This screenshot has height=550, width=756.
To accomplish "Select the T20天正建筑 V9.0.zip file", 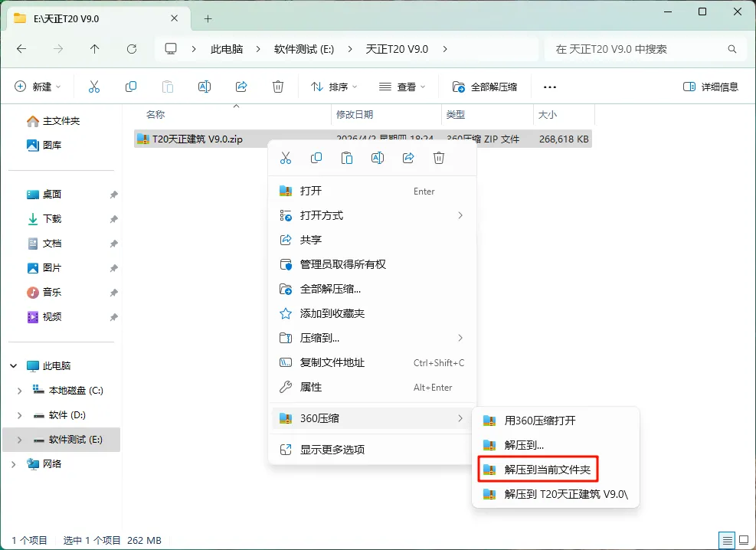I will (362, 139).
